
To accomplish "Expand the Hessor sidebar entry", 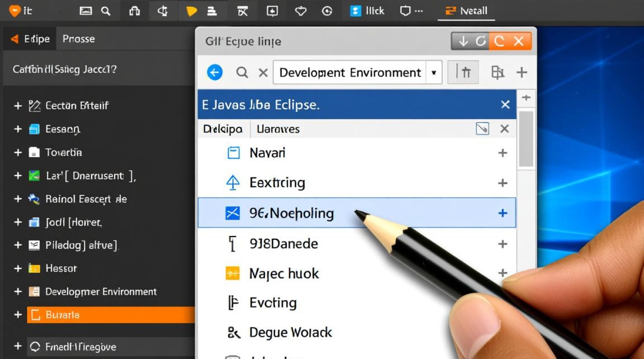I will pos(18,269).
